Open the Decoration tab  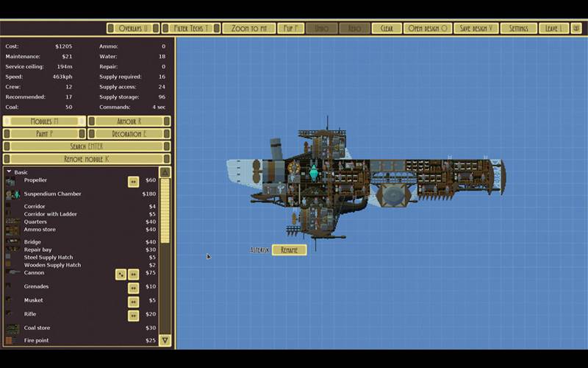point(129,134)
